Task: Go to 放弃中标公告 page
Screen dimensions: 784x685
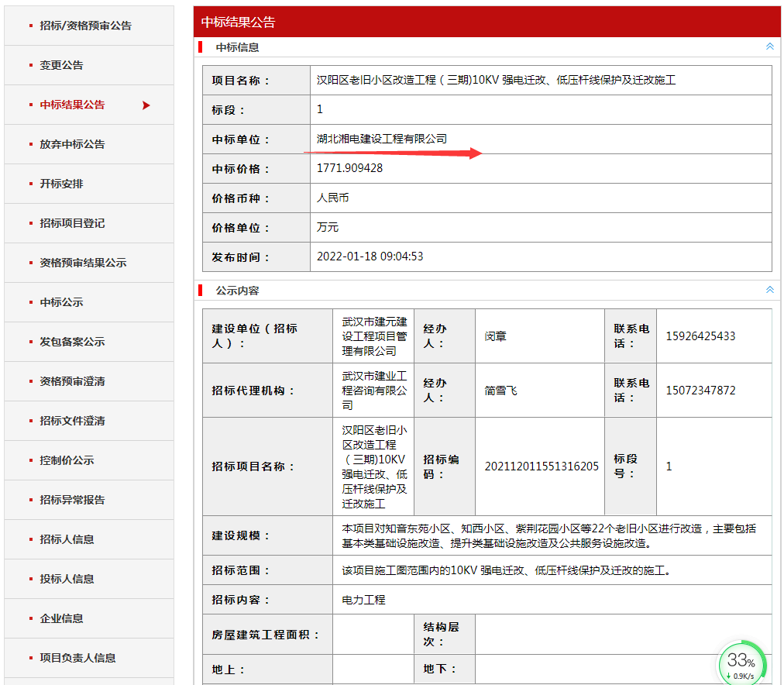Action: (72, 144)
